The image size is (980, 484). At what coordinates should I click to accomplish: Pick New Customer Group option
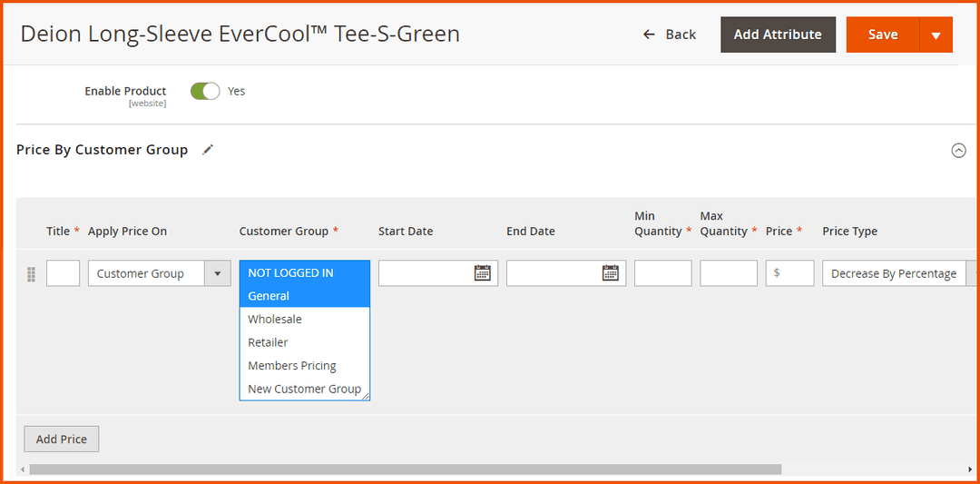(304, 389)
